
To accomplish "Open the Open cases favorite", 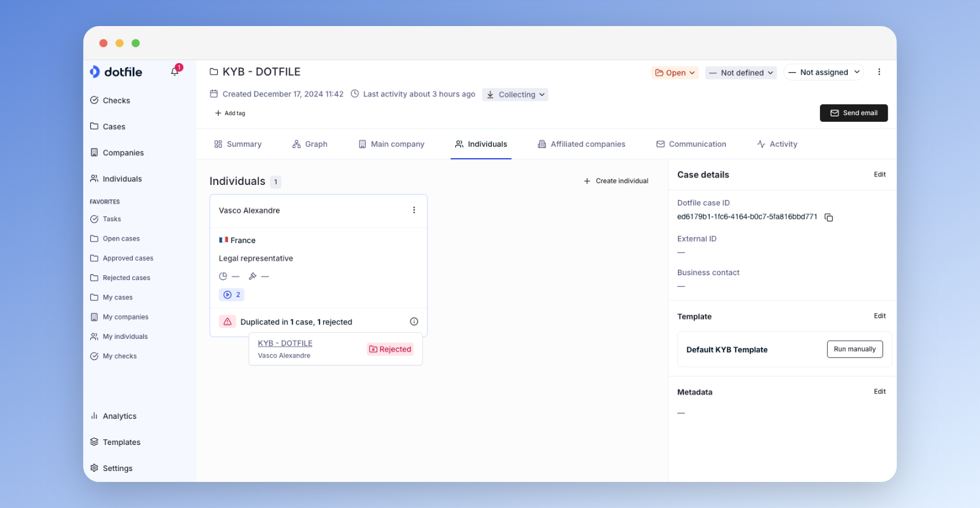I will [x=115, y=239].
